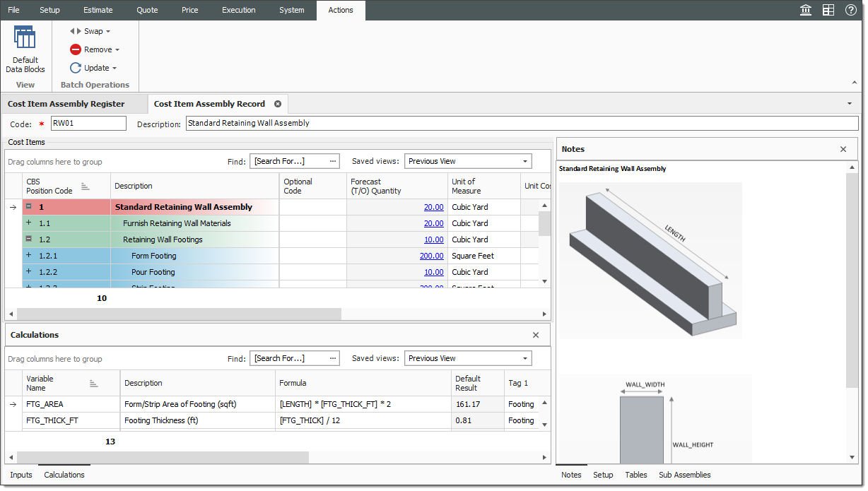
Task: Open Help via the question mark icon
Action: [850, 10]
